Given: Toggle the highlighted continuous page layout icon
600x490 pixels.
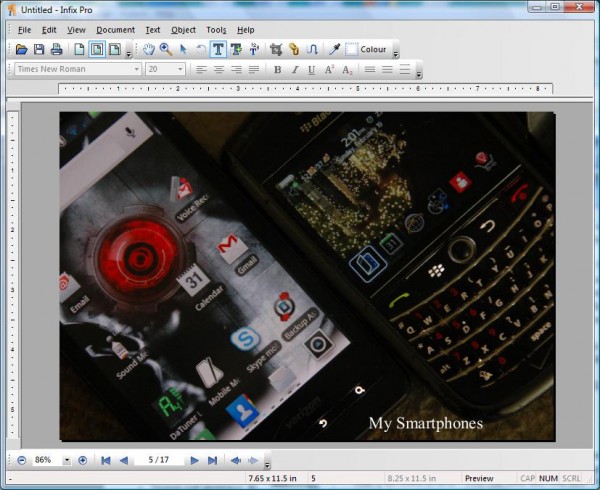Looking at the screenshot, I should [x=97, y=49].
